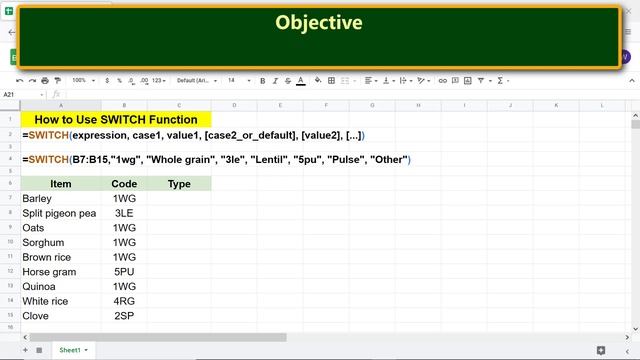Viewport: 640px width, 360px height.
Task: Click the SWITCH syntax formula in row 2
Action: pyautogui.click(x=193, y=135)
